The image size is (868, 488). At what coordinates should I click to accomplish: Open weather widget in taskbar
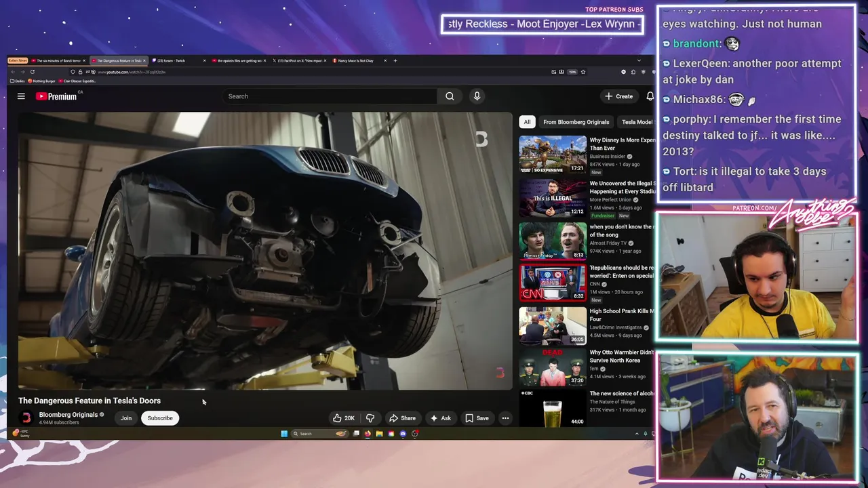point(20,433)
